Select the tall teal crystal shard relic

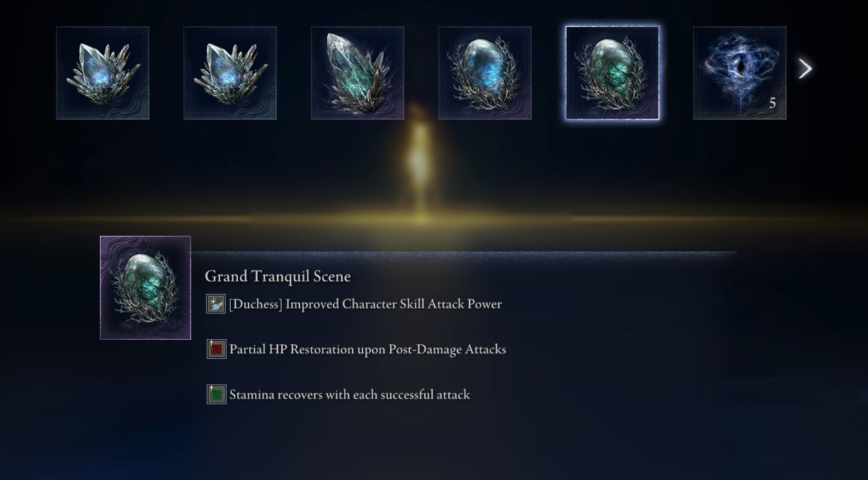point(358,73)
